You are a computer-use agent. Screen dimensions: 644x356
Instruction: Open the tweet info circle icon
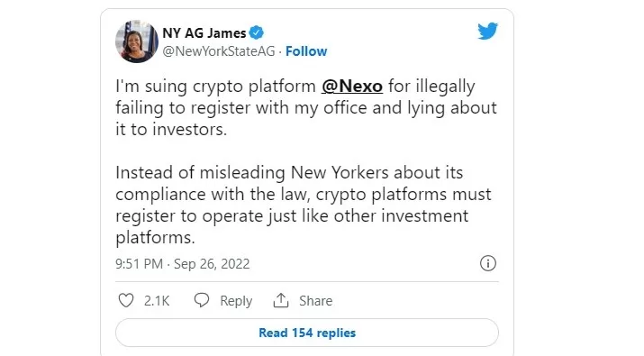click(x=488, y=263)
